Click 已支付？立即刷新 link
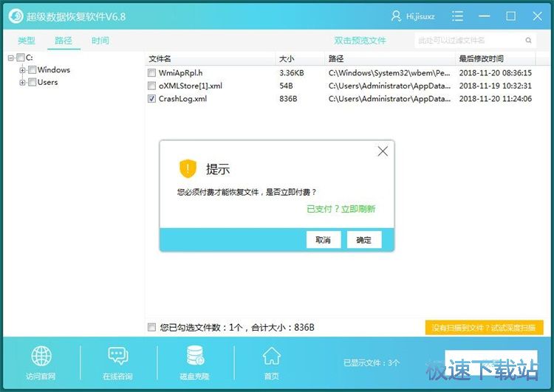Viewport: 554px width, 392px height. coord(341,209)
